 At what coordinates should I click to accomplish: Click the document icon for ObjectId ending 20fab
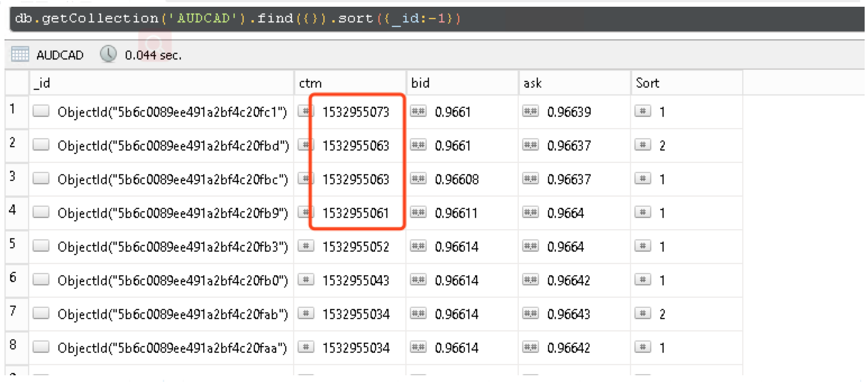click(41, 314)
